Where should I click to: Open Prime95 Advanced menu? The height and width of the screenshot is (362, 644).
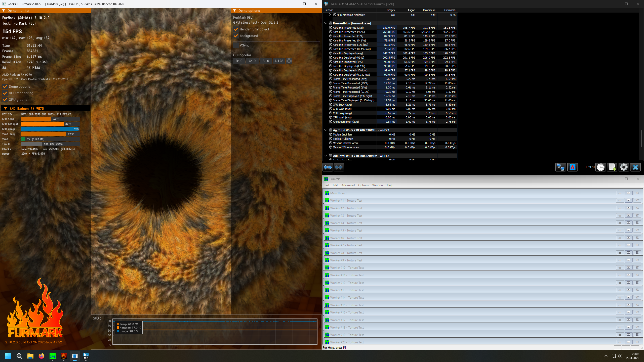point(348,185)
